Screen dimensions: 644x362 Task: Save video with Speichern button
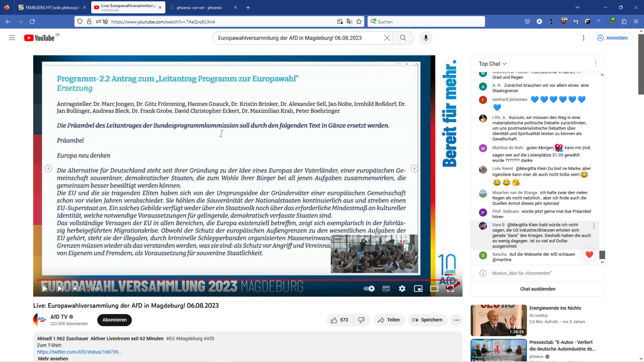coord(428,320)
